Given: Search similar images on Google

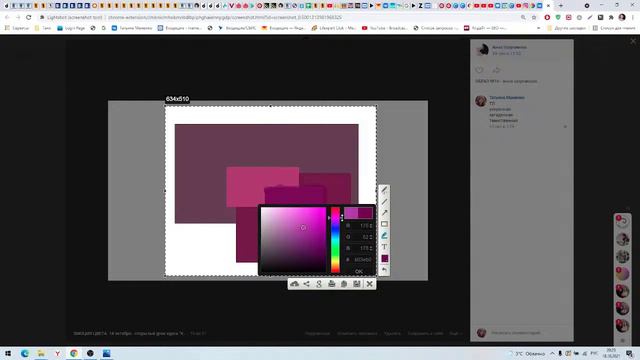Looking at the screenshot, I should tap(319, 284).
